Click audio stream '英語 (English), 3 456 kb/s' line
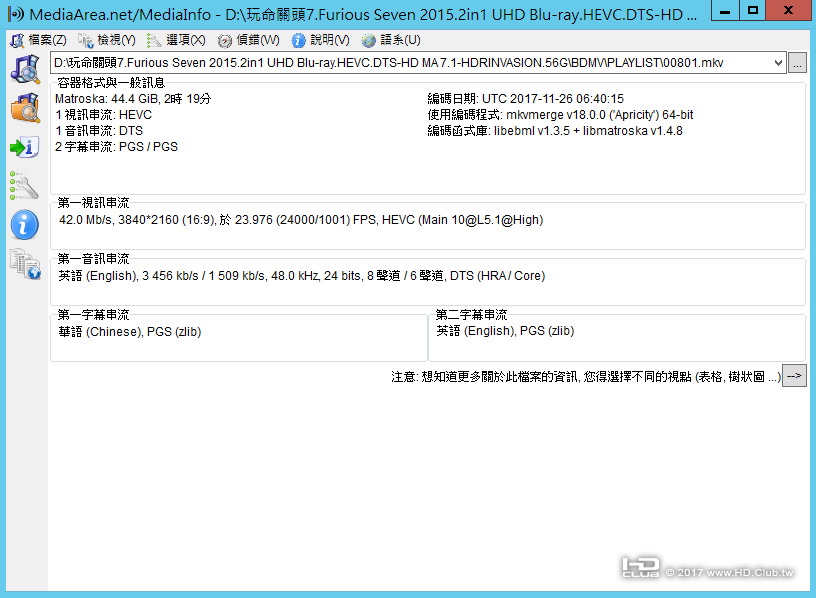Viewport: 816px width, 598px height. tap(302, 276)
